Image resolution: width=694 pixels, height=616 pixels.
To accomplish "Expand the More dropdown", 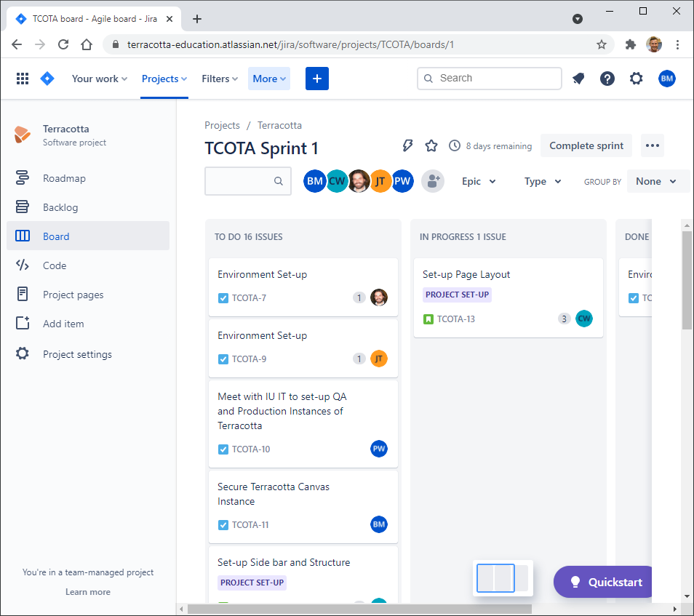I will [x=269, y=79].
